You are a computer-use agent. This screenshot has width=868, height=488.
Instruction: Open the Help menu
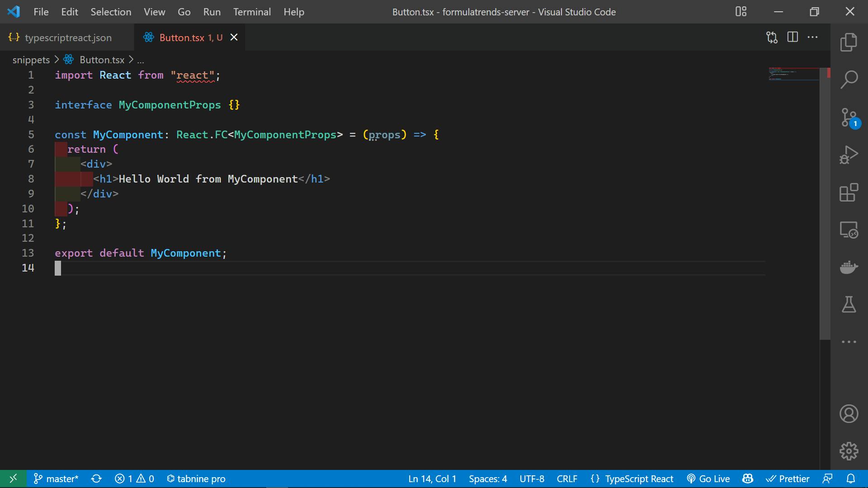coord(294,12)
